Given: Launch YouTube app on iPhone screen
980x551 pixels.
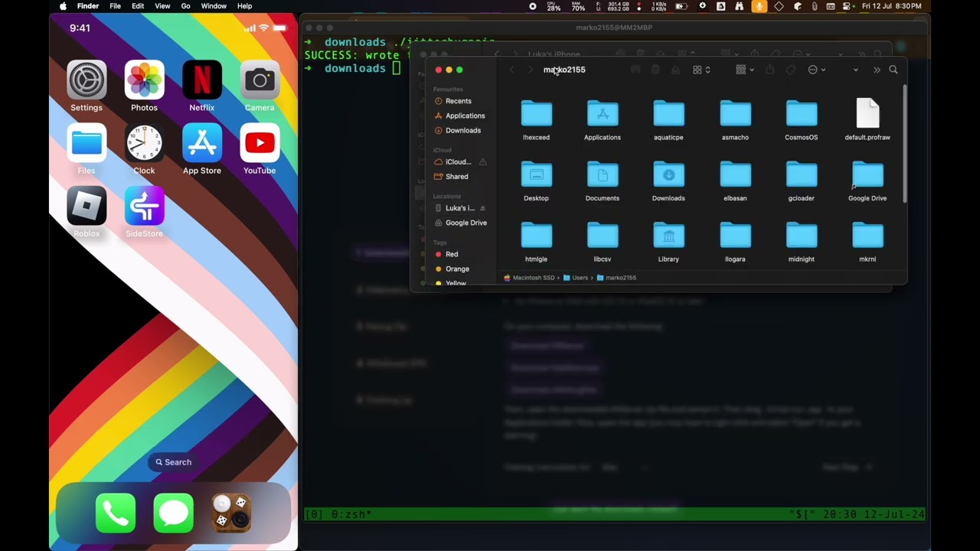Looking at the screenshot, I should (260, 142).
